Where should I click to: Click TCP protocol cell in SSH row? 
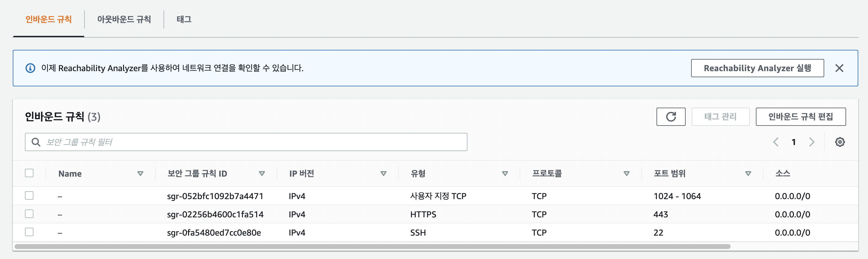click(x=539, y=232)
